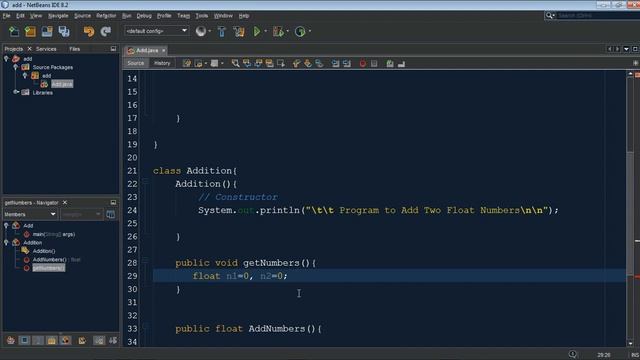Toggle Show Static Members filter in Navigator

[x=38, y=340]
